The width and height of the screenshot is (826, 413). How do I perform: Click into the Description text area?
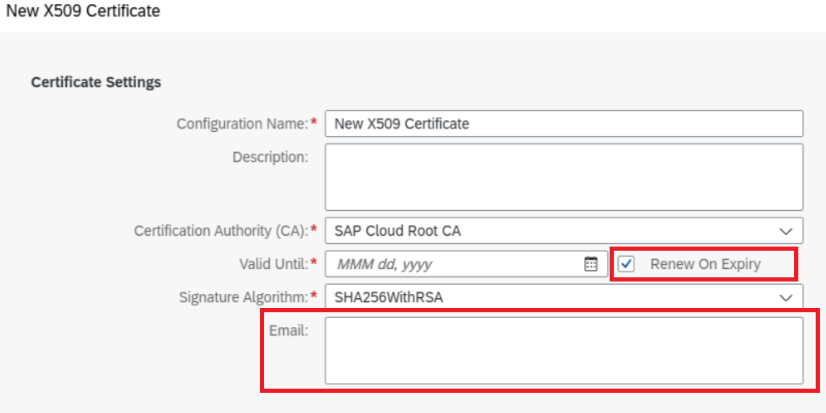(564, 177)
